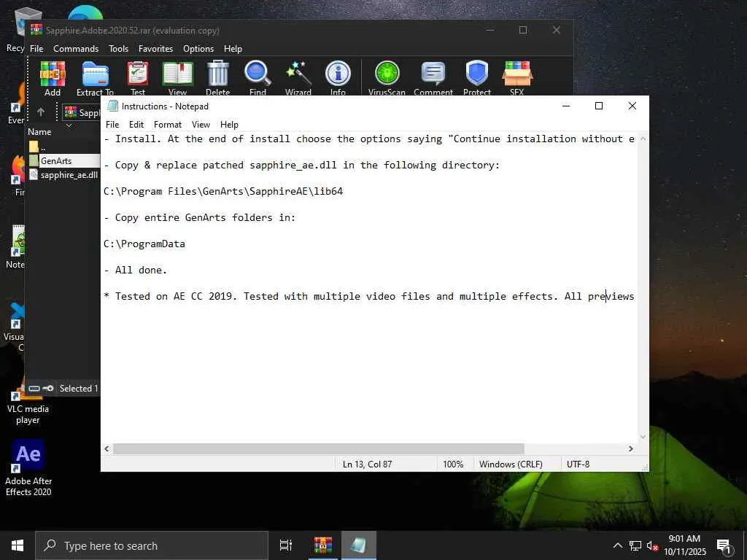Click the muted volume tray icon
747x560 pixels.
(x=652, y=545)
